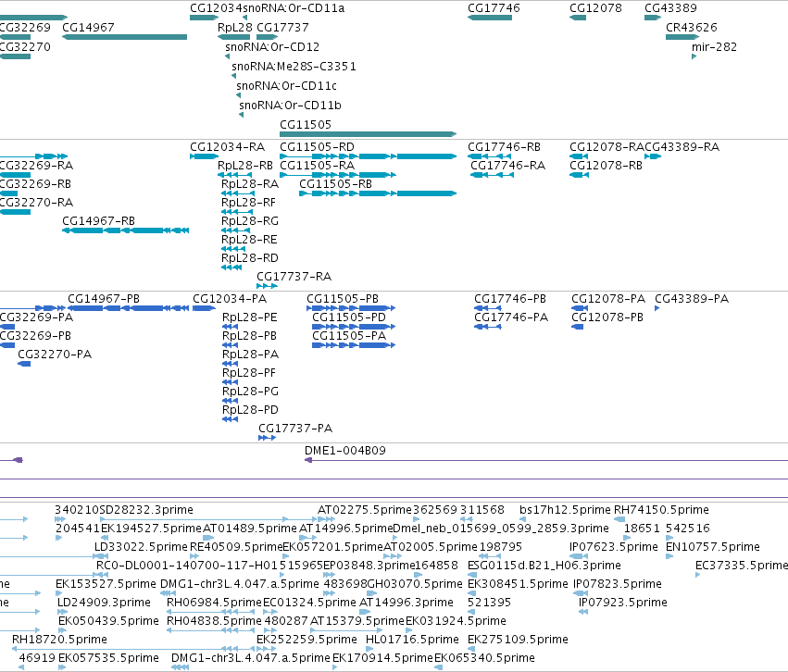Select the snoRNA:Or-CD12 label
788x672 pixels.
[x=272, y=46]
